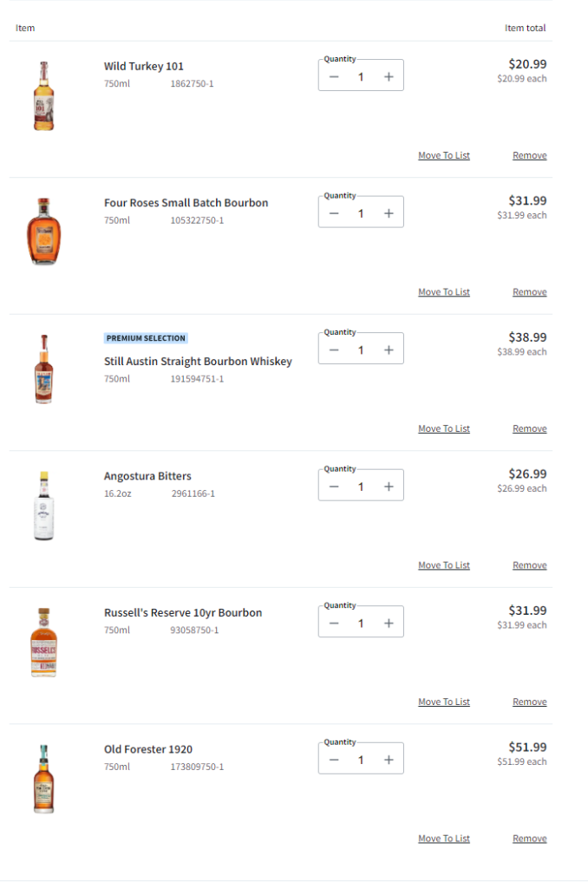The height and width of the screenshot is (888, 588).
Task: Click Four Roses quantity value field
Action: [361, 213]
